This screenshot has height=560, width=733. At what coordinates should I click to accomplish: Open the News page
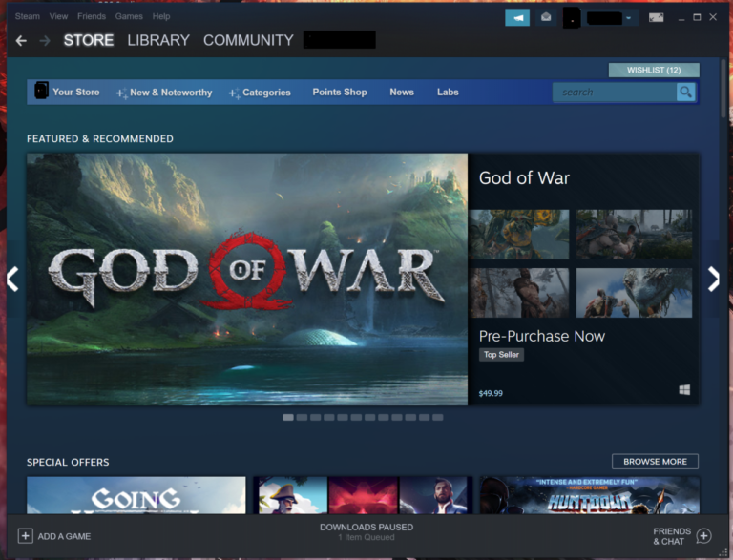pos(402,93)
